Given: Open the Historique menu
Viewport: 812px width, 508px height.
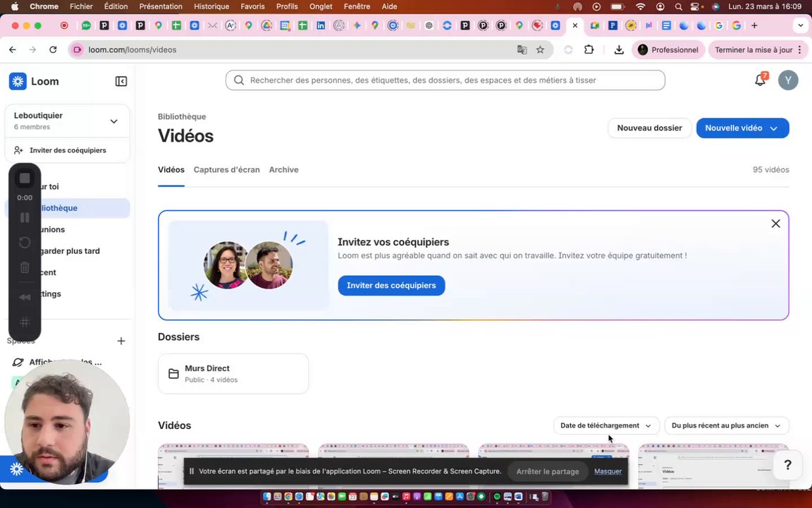Looking at the screenshot, I should pos(211,7).
